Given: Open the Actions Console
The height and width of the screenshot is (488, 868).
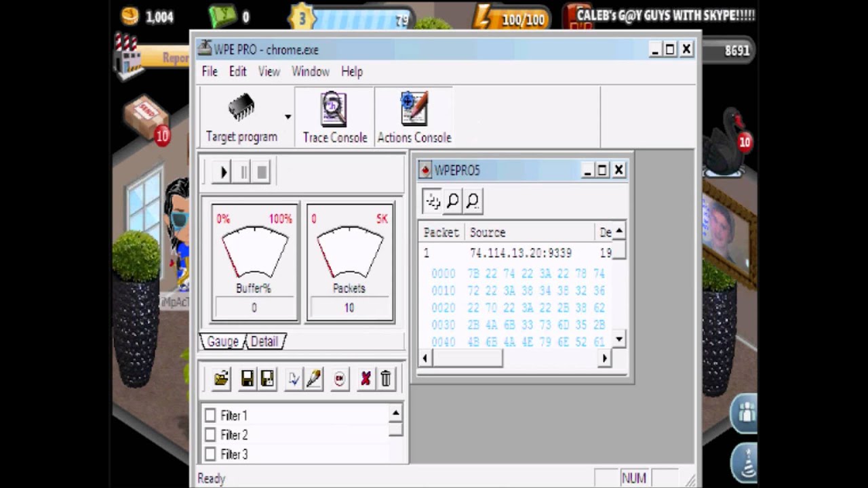Looking at the screenshot, I should pos(414,117).
